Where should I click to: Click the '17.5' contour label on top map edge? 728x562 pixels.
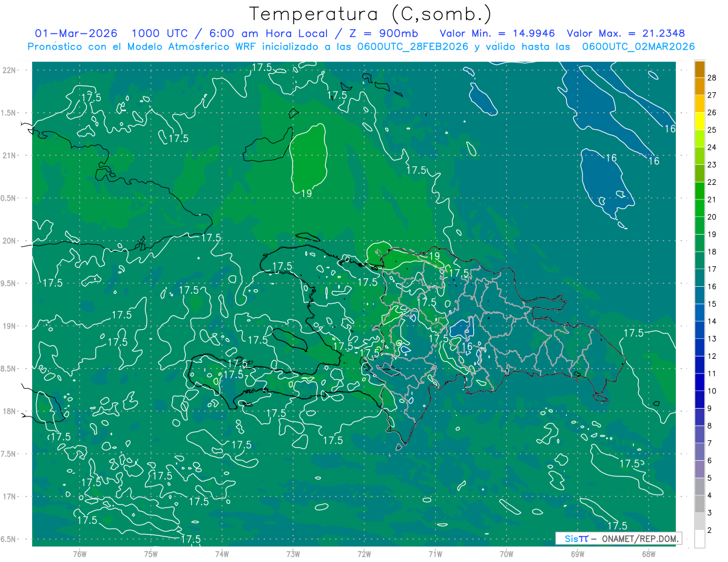tap(261, 68)
